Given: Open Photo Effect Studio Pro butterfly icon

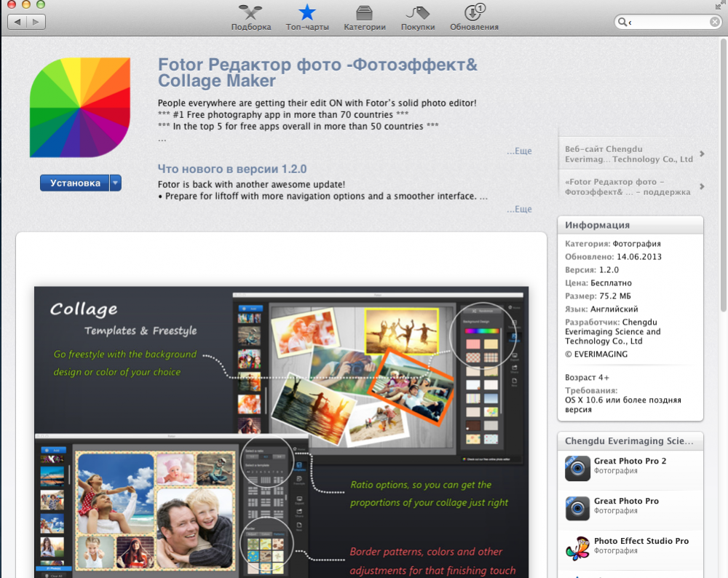Looking at the screenshot, I should pyautogui.click(x=577, y=548).
